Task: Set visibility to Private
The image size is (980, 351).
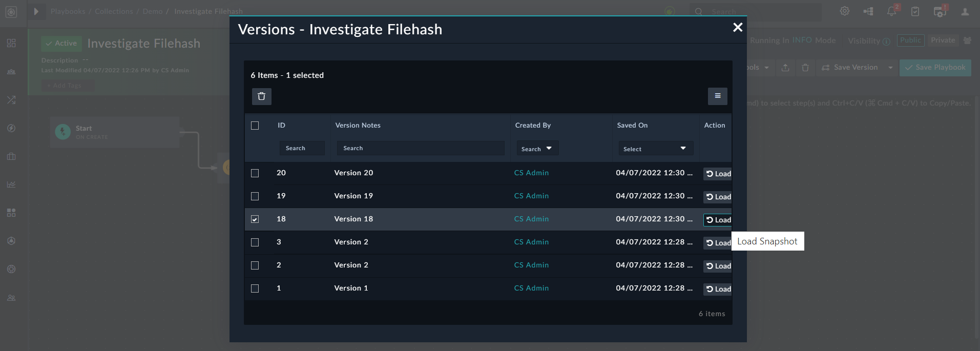Action: pyautogui.click(x=943, y=40)
